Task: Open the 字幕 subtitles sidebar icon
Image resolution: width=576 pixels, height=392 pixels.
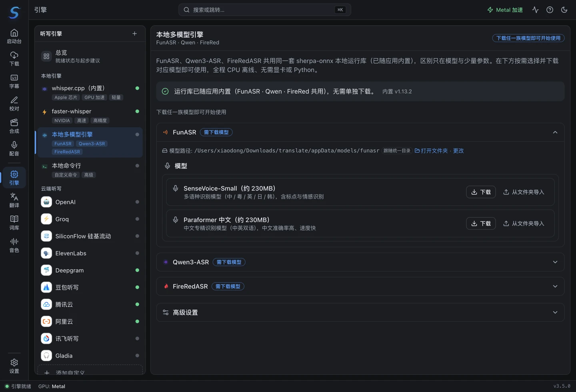Action: [14, 81]
